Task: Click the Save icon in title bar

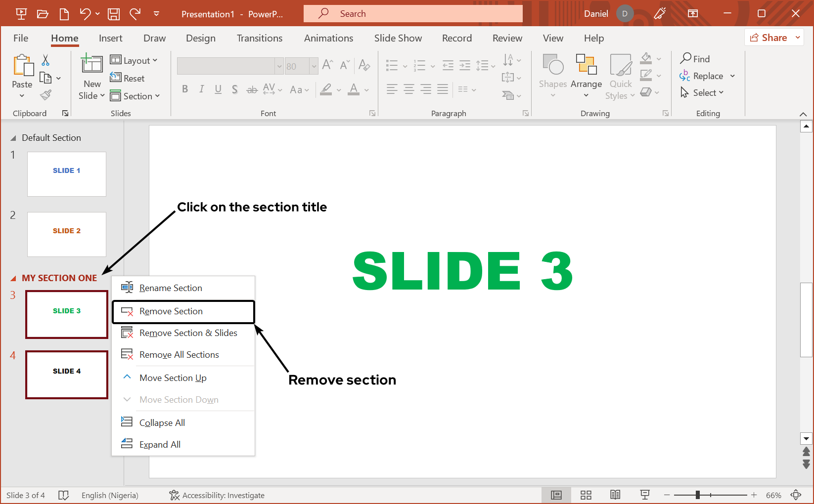Action: 114,14
